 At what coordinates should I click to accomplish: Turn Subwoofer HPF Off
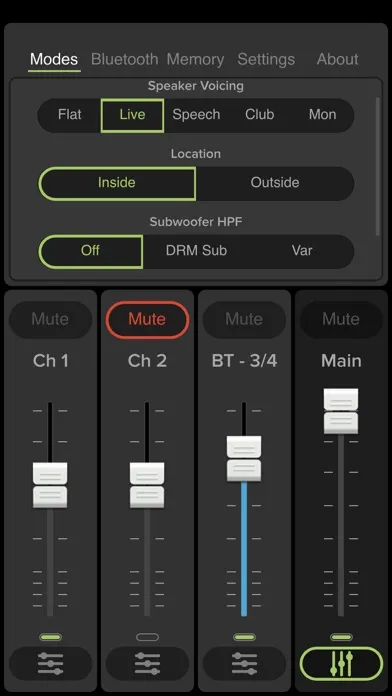(90, 251)
